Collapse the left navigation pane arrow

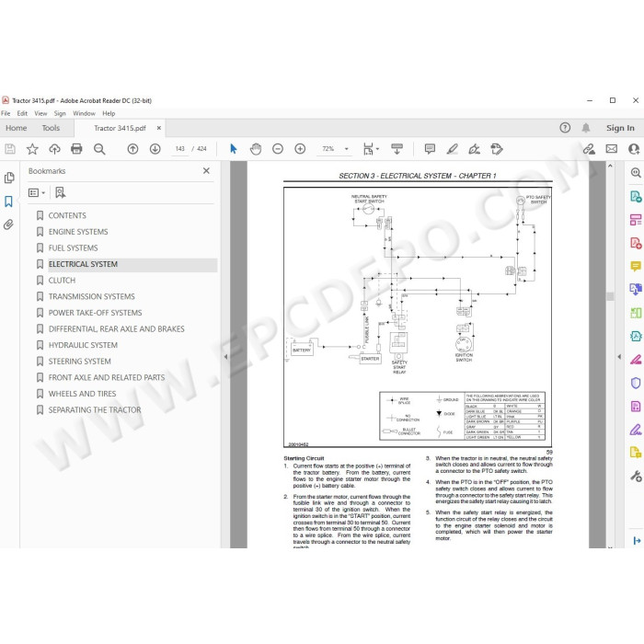(225, 357)
